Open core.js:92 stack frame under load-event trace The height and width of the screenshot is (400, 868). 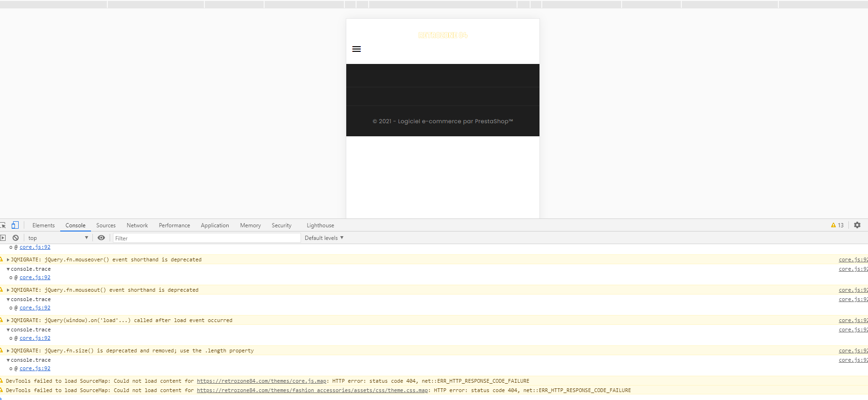pos(35,338)
